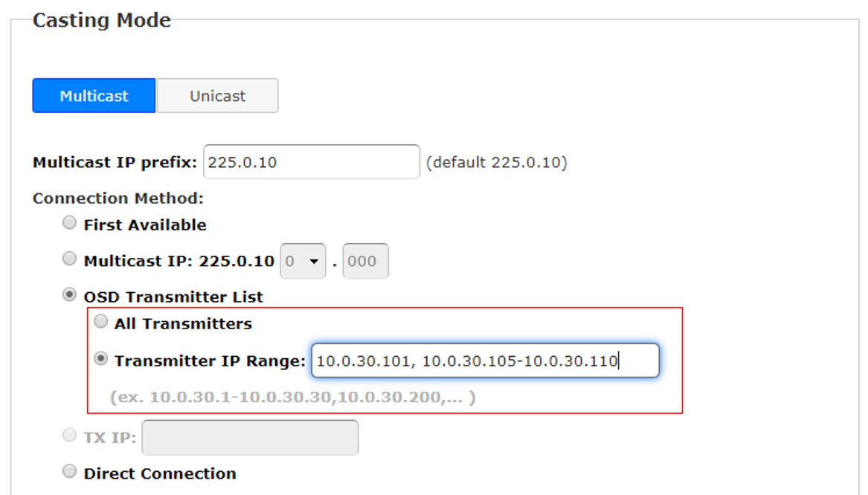Click the example IP range hint text
The width and height of the screenshot is (868, 495).
pyautogui.click(x=292, y=398)
